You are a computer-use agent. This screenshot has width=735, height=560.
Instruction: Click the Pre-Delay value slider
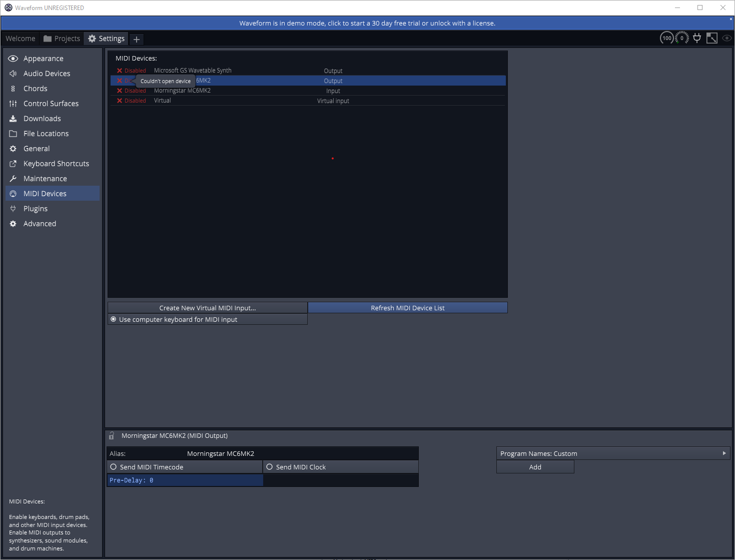185,480
